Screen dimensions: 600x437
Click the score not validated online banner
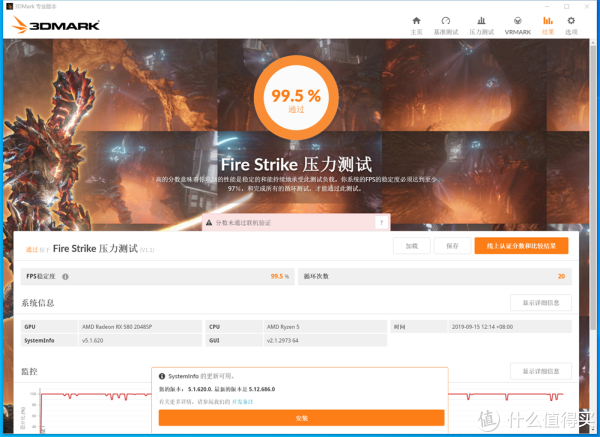click(x=296, y=223)
